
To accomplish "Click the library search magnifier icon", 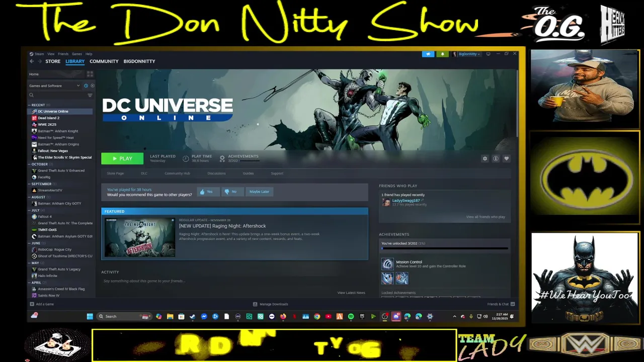I will (x=31, y=95).
